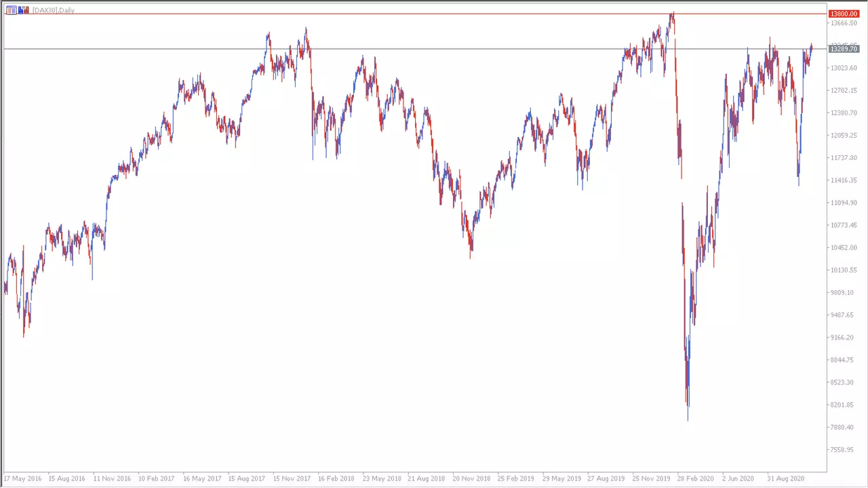The width and height of the screenshot is (868, 488).
Task: Click the 21 Aug 2018 date label
Action: pos(426,479)
